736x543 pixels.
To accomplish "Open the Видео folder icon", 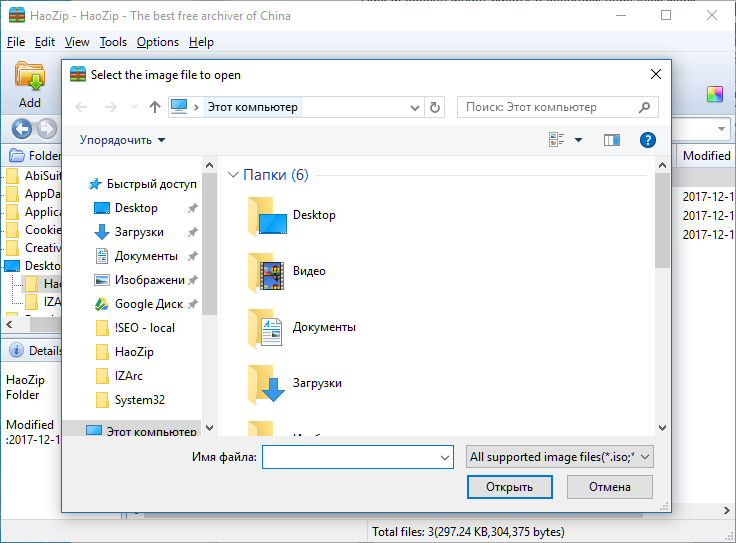I will point(266,271).
